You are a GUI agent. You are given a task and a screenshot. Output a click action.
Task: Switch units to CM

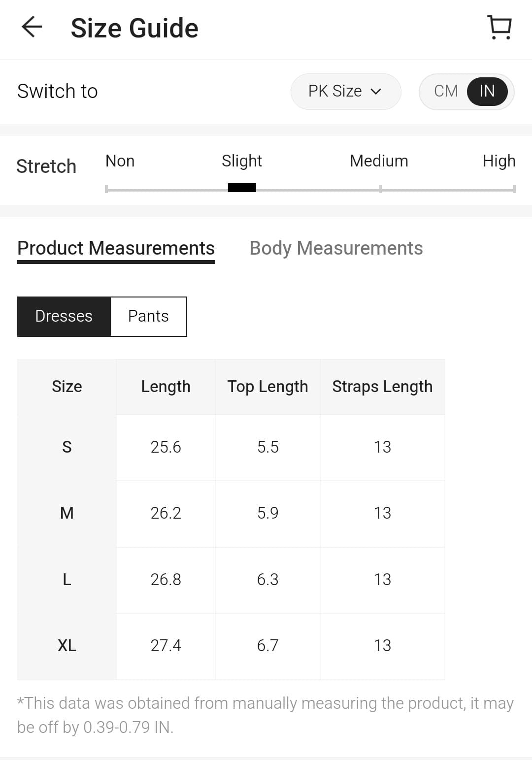pos(446,91)
